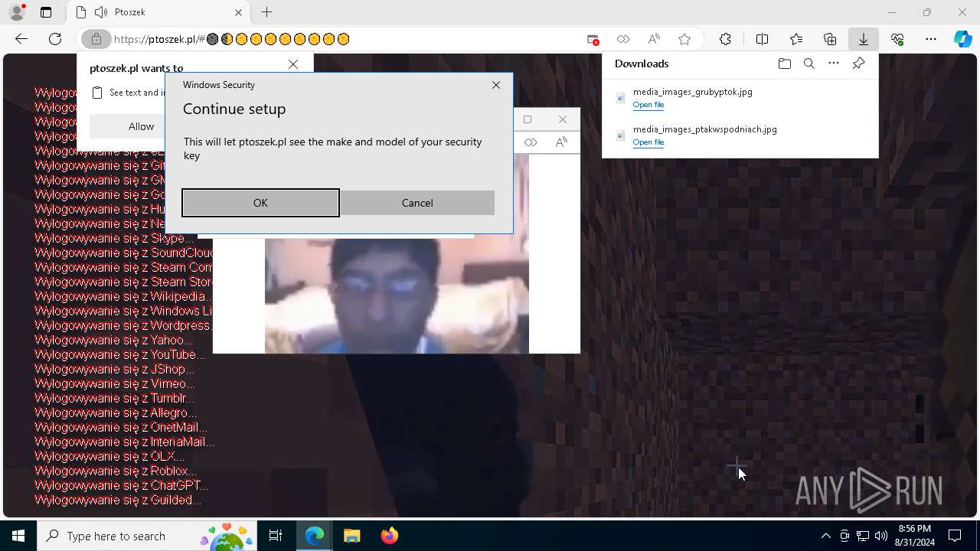Click 'Wylogowywanie się z OLX...' text
The image size is (980, 551).
109,456
